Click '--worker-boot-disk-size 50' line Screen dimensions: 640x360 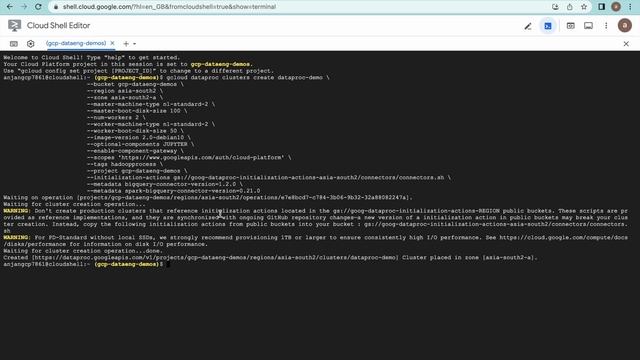pyautogui.click(x=135, y=131)
